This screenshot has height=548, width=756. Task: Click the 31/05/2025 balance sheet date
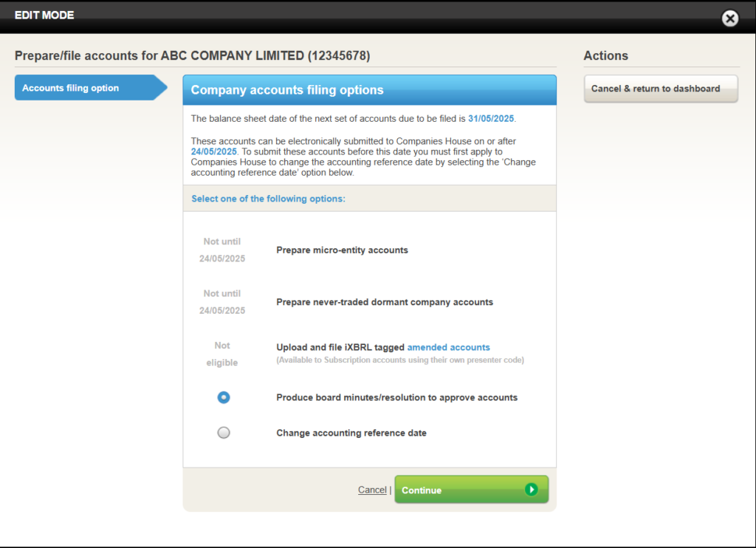click(491, 118)
